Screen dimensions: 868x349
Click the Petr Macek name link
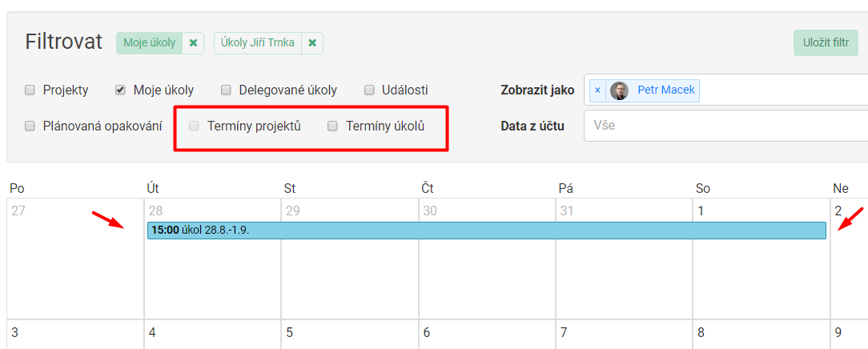point(666,90)
